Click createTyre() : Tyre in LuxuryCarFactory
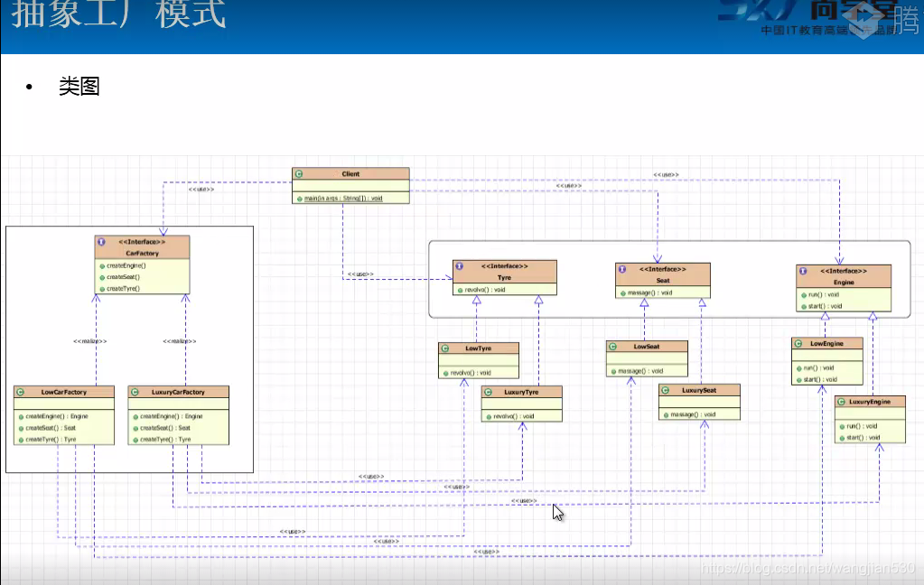Viewport: 924px width, 585px height. click(165, 440)
